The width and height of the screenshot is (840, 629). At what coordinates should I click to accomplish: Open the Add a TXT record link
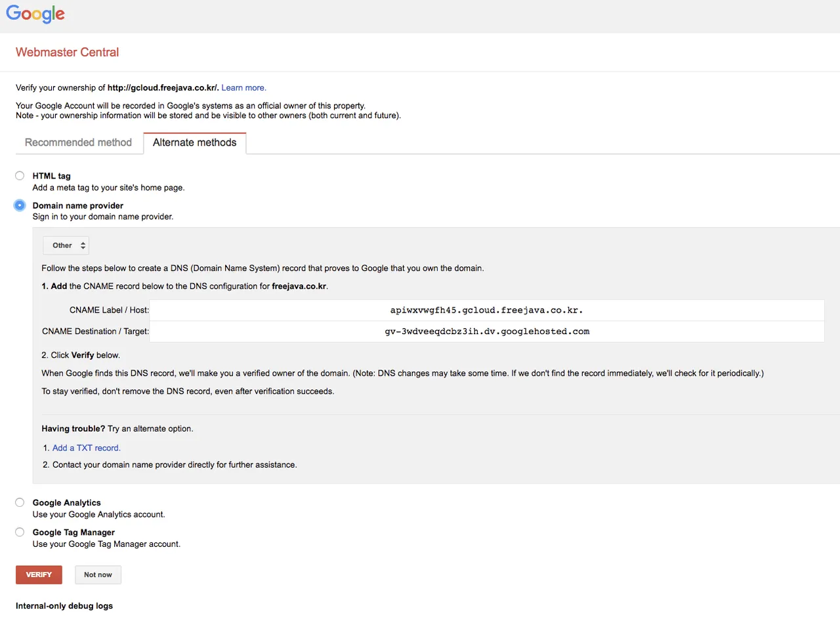pyautogui.click(x=86, y=448)
